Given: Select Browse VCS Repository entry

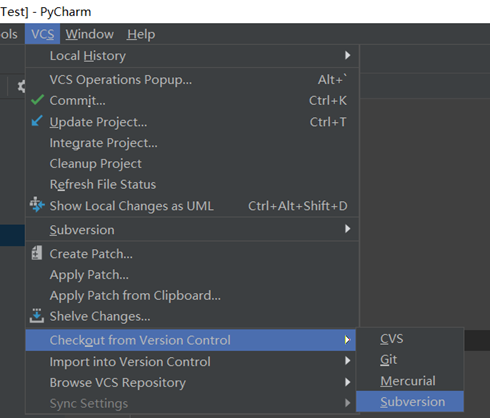Looking at the screenshot, I should 191,383.
